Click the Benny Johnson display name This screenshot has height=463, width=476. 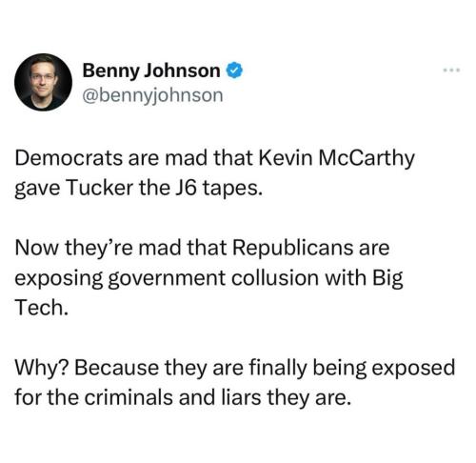point(151,70)
